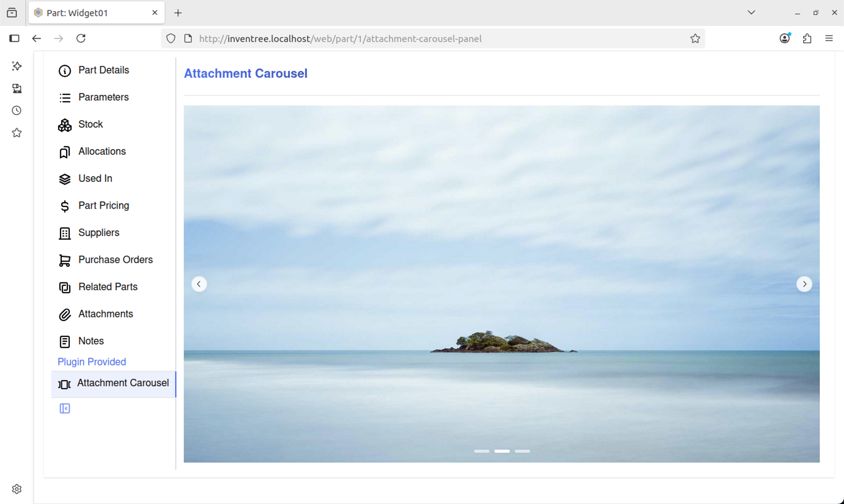844x504 pixels.
Task: Advance to the next carousel slide
Action: 804,284
